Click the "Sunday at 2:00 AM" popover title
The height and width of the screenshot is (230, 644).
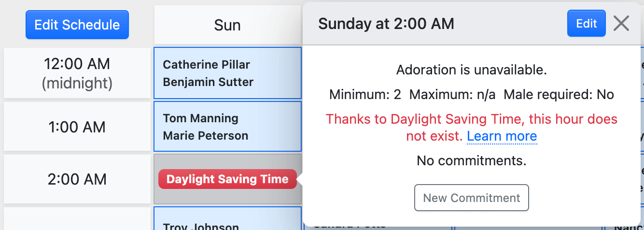click(386, 24)
